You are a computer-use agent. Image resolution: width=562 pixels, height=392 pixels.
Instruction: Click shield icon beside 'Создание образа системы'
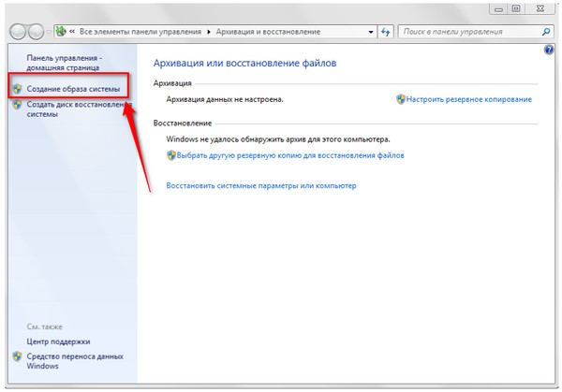point(17,89)
